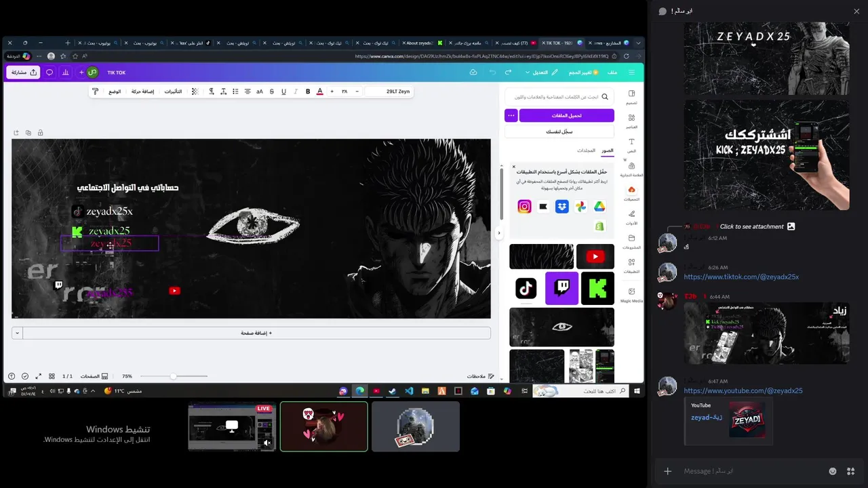Image resolution: width=868 pixels, height=488 pixels.
Task: Connect Google Photos from the upload banner
Action: (580, 207)
